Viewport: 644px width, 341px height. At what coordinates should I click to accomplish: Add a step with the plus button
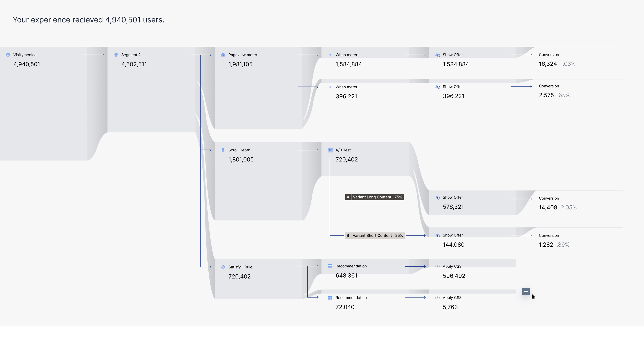pyautogui.click(x=526, y=291)
